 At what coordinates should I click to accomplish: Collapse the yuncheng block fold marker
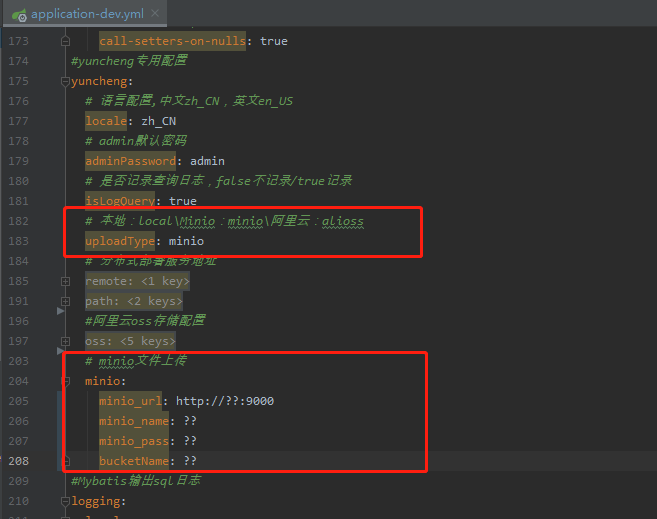coord(65,81)
